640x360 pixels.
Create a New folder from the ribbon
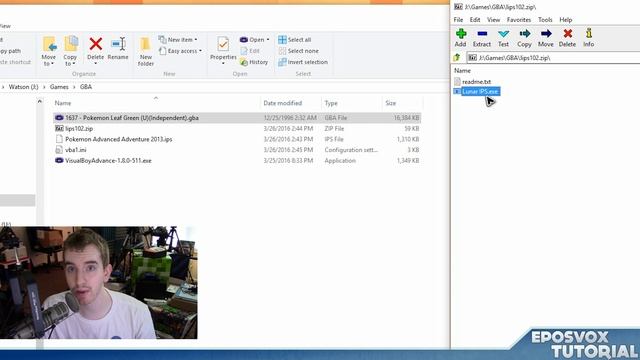coord(146,52)
